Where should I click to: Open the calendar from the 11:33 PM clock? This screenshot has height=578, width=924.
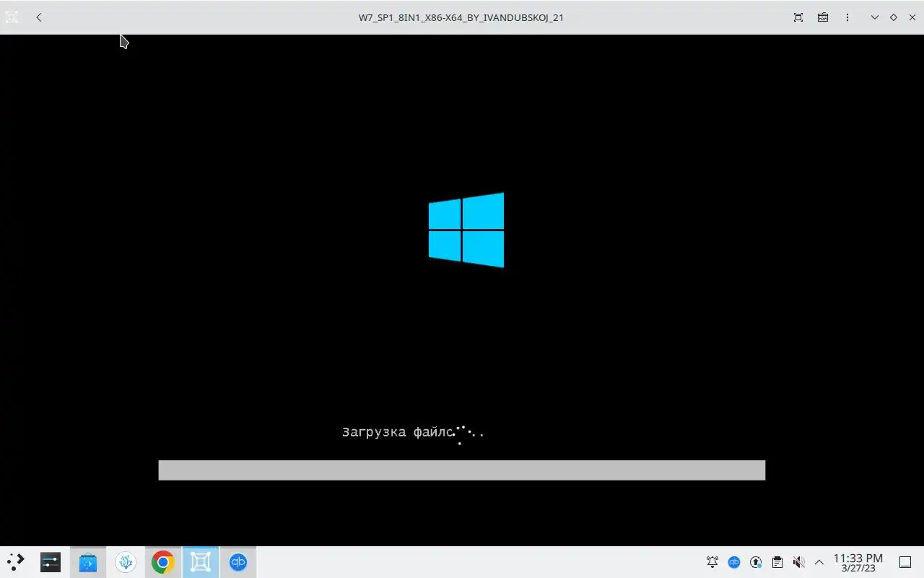(858, 562)
